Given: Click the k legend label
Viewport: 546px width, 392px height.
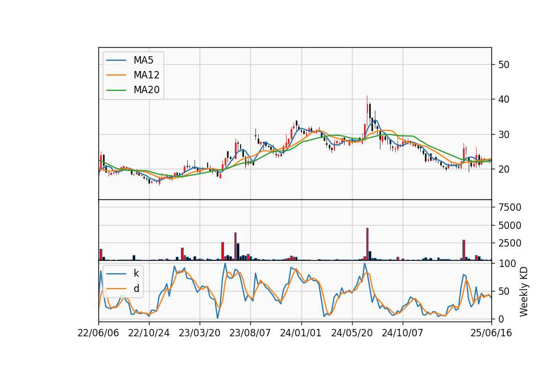Looking at the screenshot, I should coord(136,273).
